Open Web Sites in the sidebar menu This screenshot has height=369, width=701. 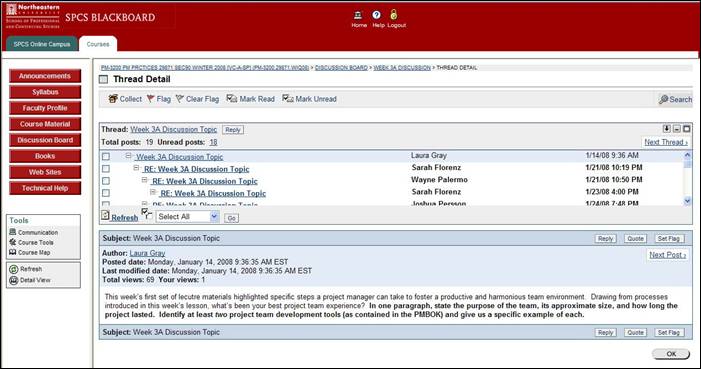click(45, 172)
